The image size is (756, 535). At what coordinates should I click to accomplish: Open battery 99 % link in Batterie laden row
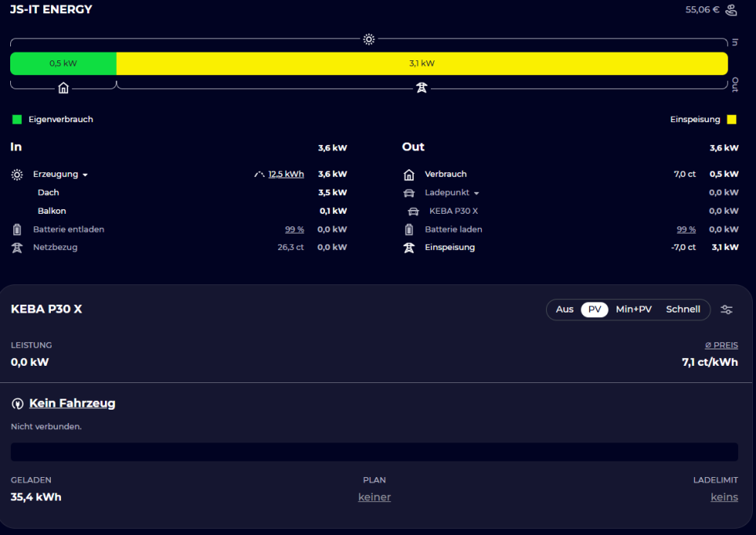pos(686,230)
